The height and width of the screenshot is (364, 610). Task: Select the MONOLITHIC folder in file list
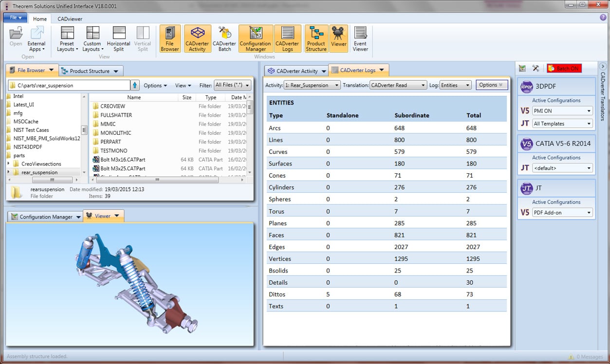[115, 133]
